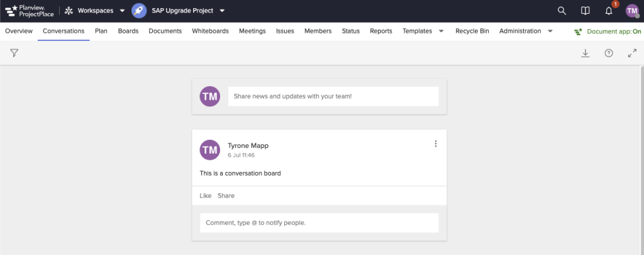Screen dimensions: 644x255
Task: Open the help question mark icon
Action: [x=608, y=54]
